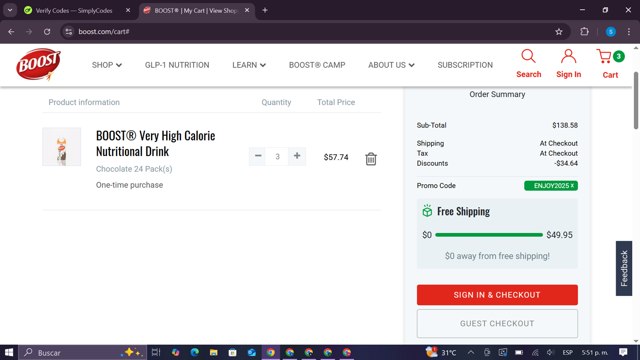
Task: Click the free shipping progress bar
Action: click(489, 235)
